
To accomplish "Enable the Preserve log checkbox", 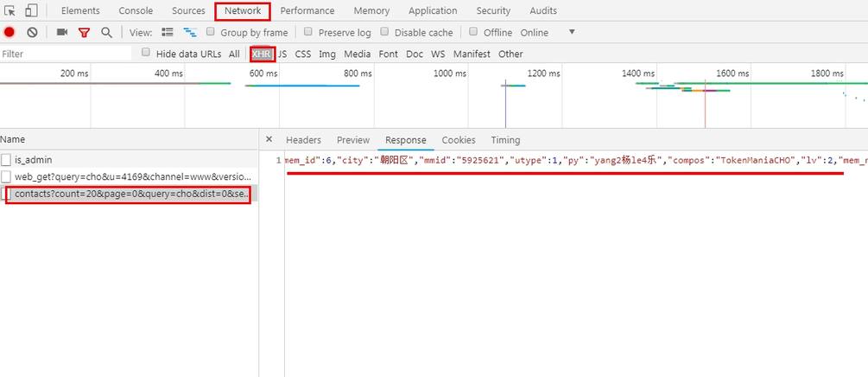I will [x=308, y=32].
